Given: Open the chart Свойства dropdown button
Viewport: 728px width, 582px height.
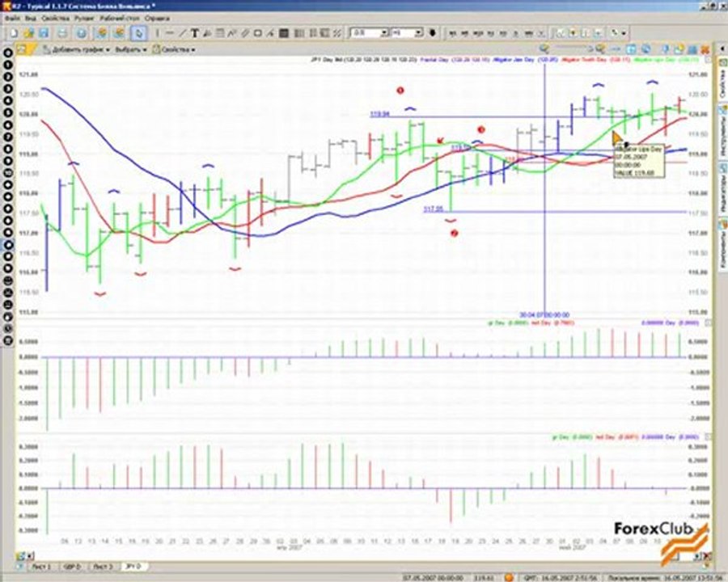Looking at the screenshot, I should (174, 49).
